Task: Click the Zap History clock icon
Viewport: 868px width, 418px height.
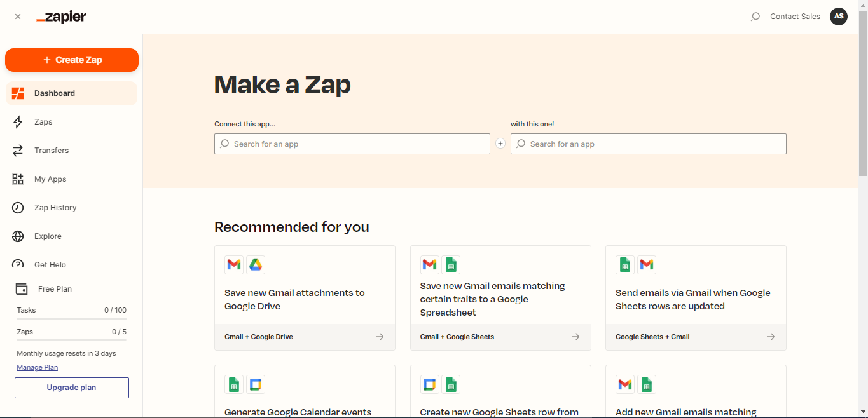Action: [x=18, y=208]
